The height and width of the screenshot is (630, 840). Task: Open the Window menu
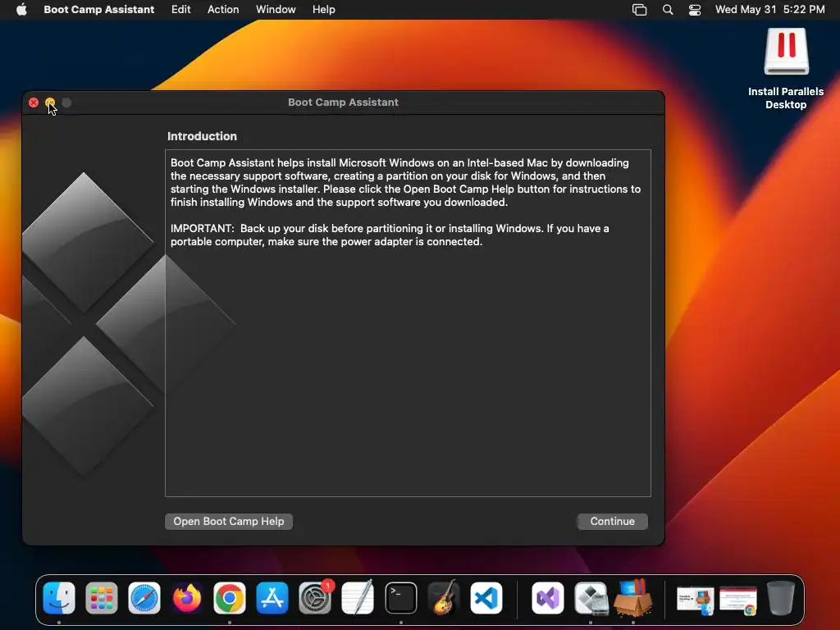[276, 10]
